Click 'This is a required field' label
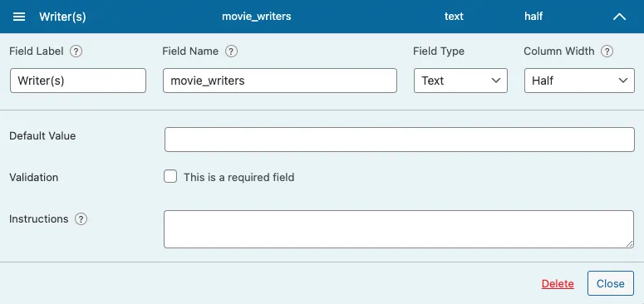The width and height of the screenshot is (644, 304). tap(238, 177)
